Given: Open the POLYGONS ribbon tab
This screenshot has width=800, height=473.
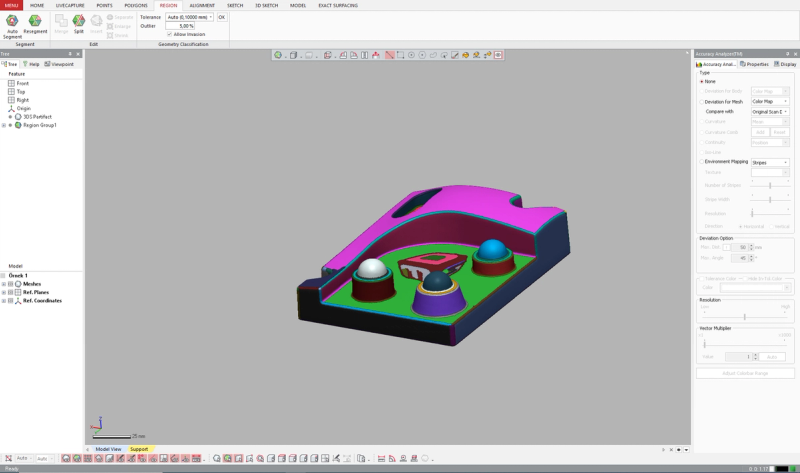Looking at the screenshot, I should point(136,6).
